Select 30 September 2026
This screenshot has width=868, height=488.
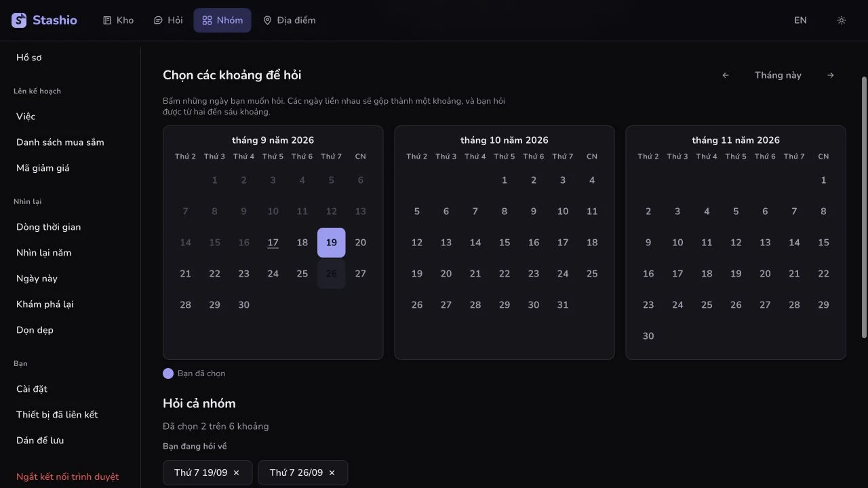pyautogui.click(x=243, y=305)
